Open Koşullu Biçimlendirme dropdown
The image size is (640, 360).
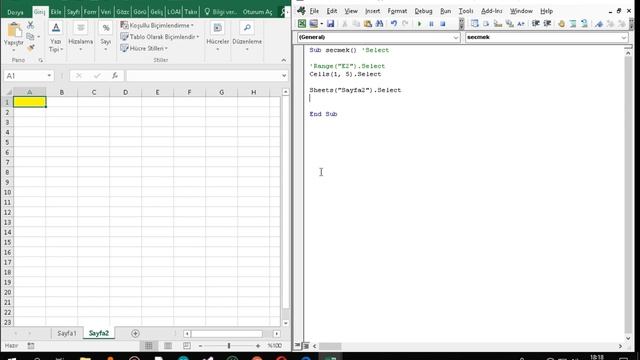(x=157, y=25)
